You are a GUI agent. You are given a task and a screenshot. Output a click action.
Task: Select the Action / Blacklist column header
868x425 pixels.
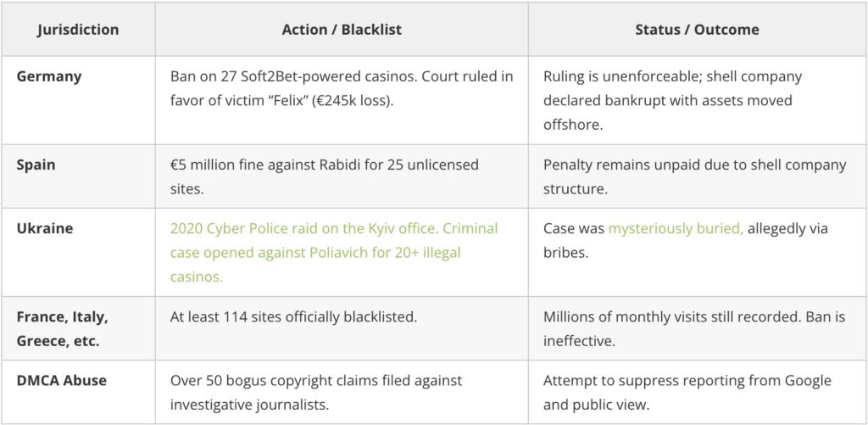coord(342,30)
